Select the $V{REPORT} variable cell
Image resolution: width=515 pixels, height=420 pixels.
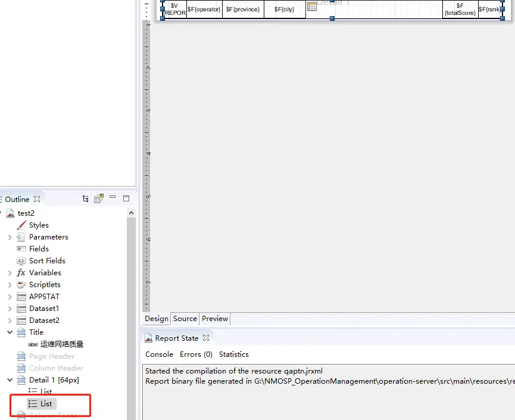pyautogui.click(x=174, y=9)
